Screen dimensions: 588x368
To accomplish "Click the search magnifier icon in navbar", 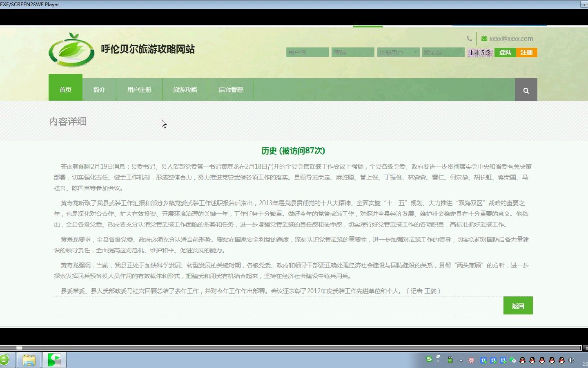I will click(526, 90).
